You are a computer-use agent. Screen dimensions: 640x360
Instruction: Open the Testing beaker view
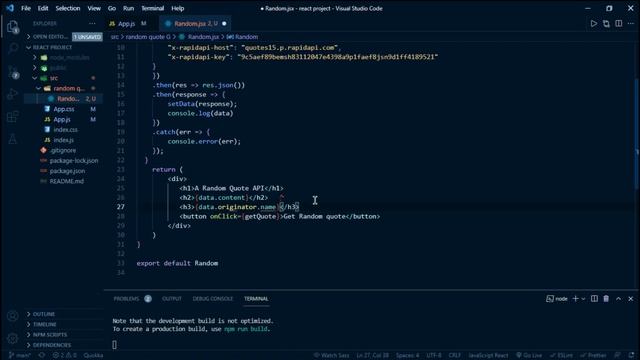(x=13, y=139)
